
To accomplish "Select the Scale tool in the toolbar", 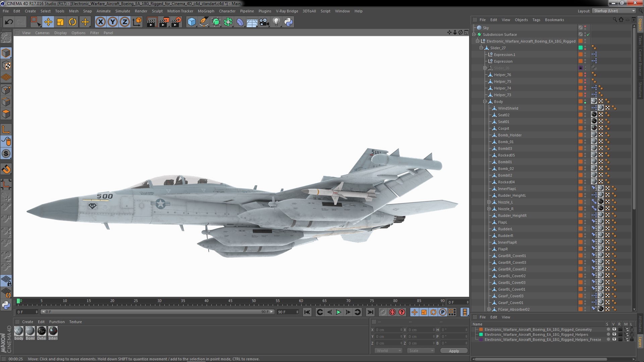I will (60, 22).
